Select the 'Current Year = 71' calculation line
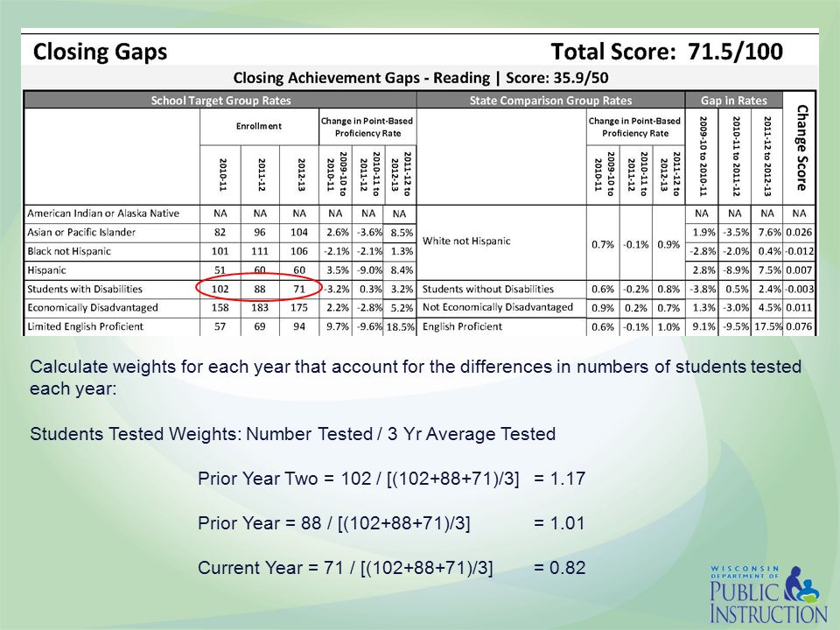This screenshot has height=630, width=840. (x=345, y=568)
